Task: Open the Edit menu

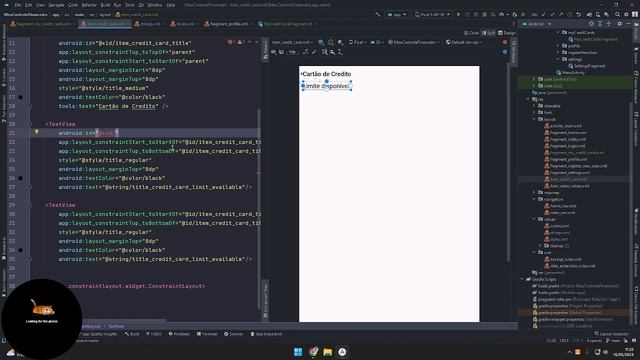Action: 29,5
